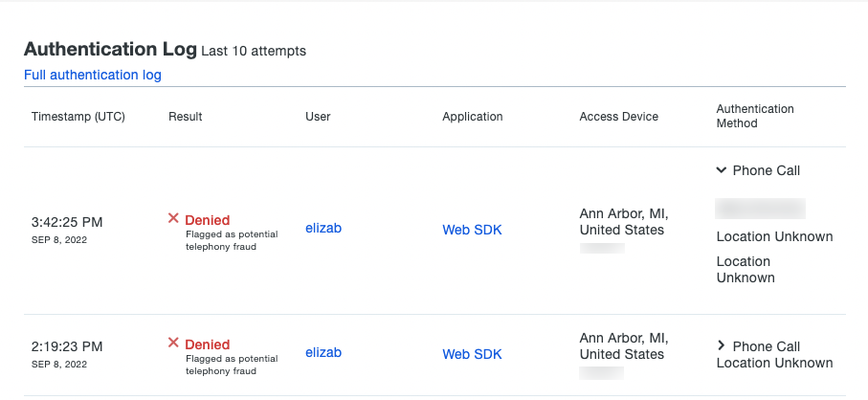Click the User column header

pyautogui.click(x=318, y=117)
